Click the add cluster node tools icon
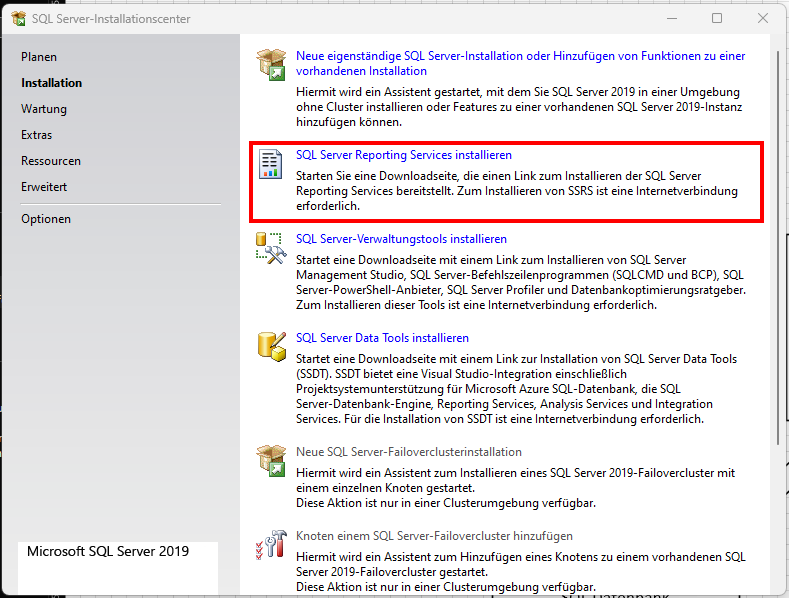 tap(271, 544)
